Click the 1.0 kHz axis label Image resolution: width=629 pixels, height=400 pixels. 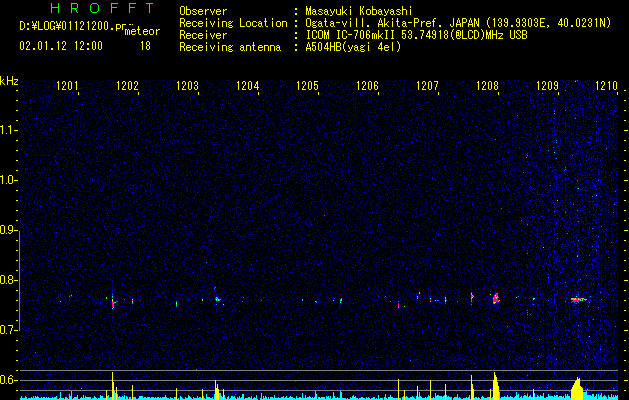[x=8, y=180]
